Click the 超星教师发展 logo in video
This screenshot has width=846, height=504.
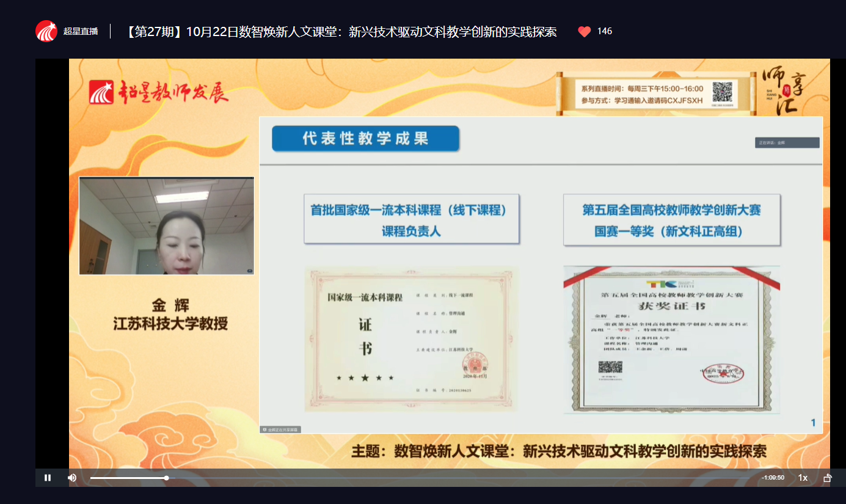[159, 92]
